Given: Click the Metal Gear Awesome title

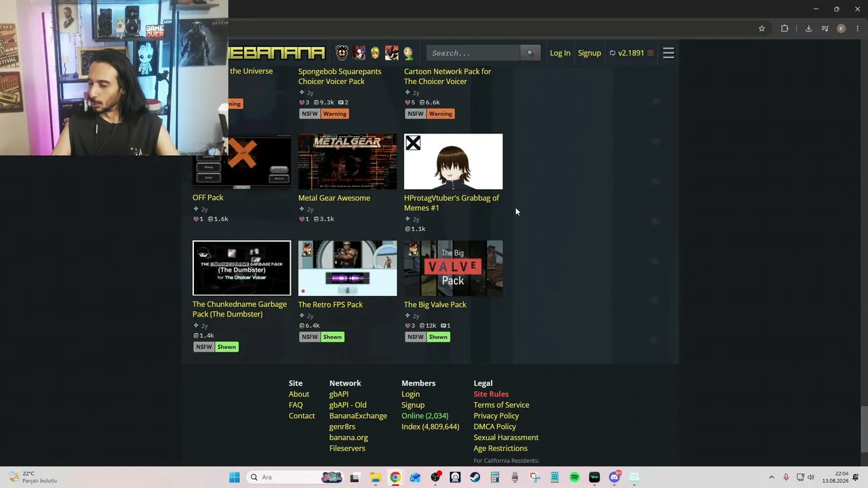Looking at the screenshot, I should tap(334, 198).
